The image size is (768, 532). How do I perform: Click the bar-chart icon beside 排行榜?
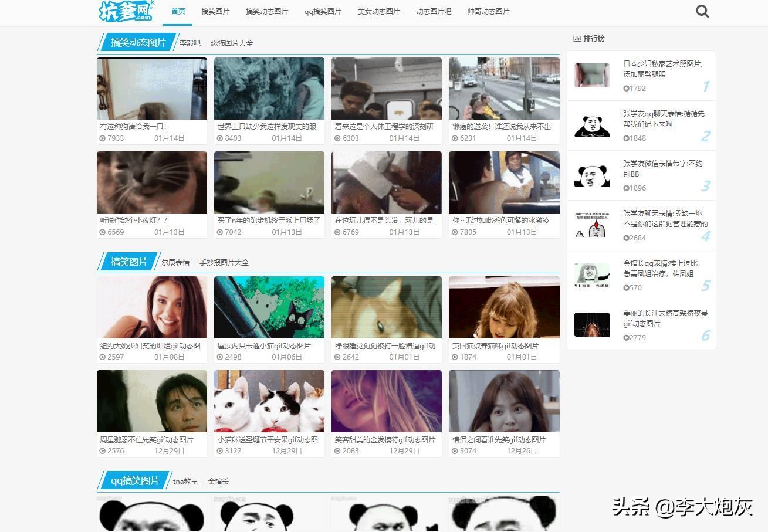[576, 38]
